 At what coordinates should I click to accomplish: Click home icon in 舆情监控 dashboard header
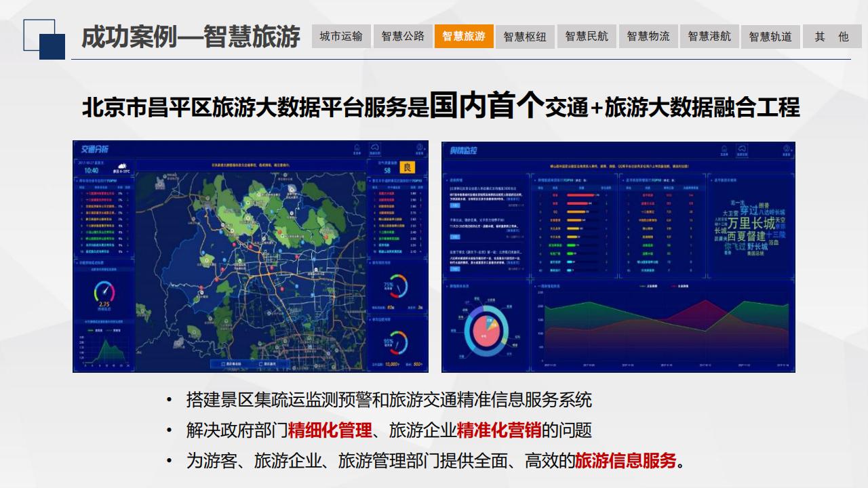coord(724,150)
